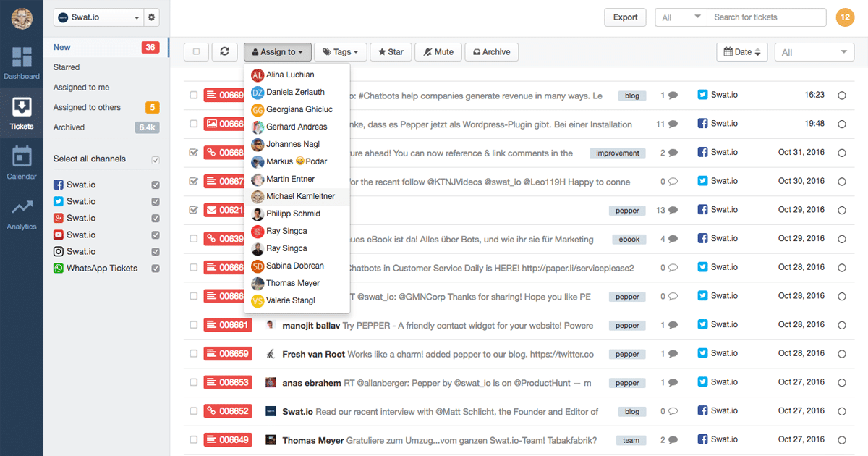Open the Tickets section in sidebar
Screen dimensions: 868x456
[22, 113]
